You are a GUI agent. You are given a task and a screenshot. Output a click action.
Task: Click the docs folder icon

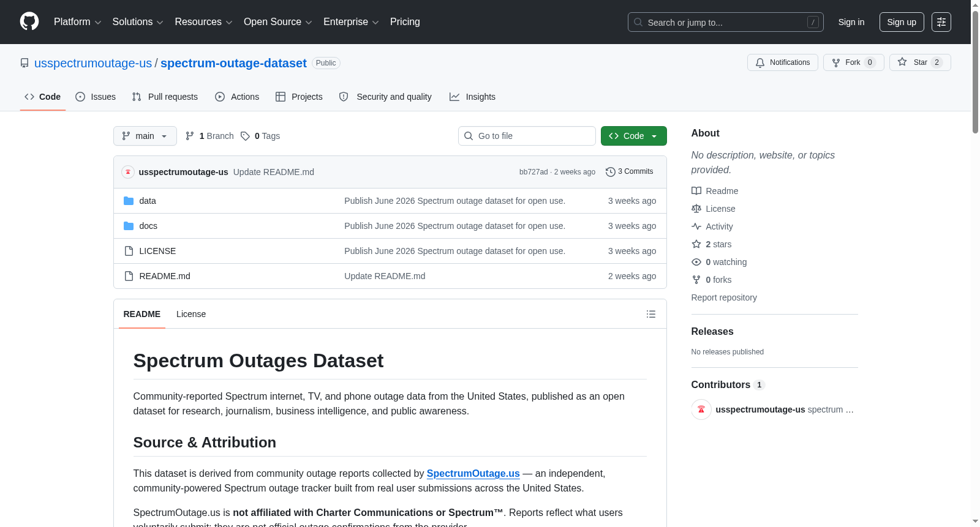pyautogui.click(x=129, y=226)
